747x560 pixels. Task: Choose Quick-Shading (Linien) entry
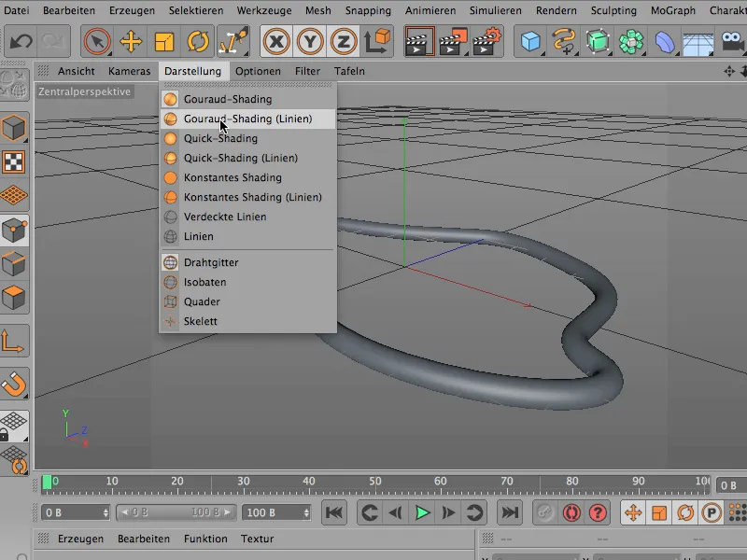pos(247,158)
